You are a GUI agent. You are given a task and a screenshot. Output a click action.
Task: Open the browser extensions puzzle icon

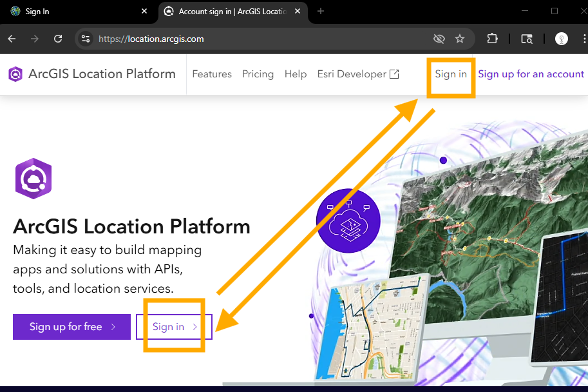(x=492, y=39)
